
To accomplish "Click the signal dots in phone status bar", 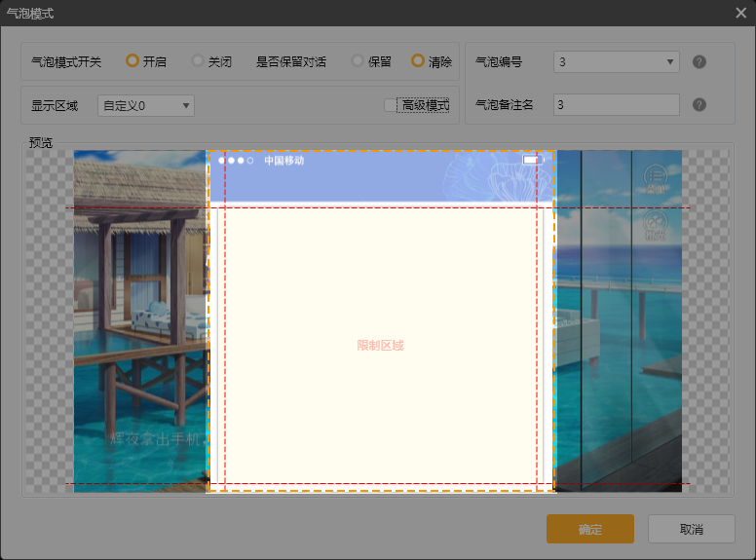I will point(236,161).
